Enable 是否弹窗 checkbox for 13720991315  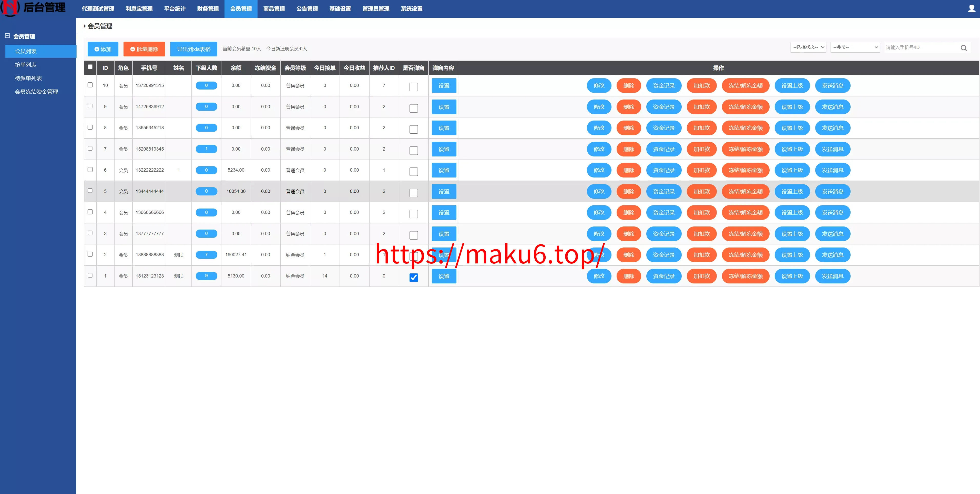click(x=414, y=87)
